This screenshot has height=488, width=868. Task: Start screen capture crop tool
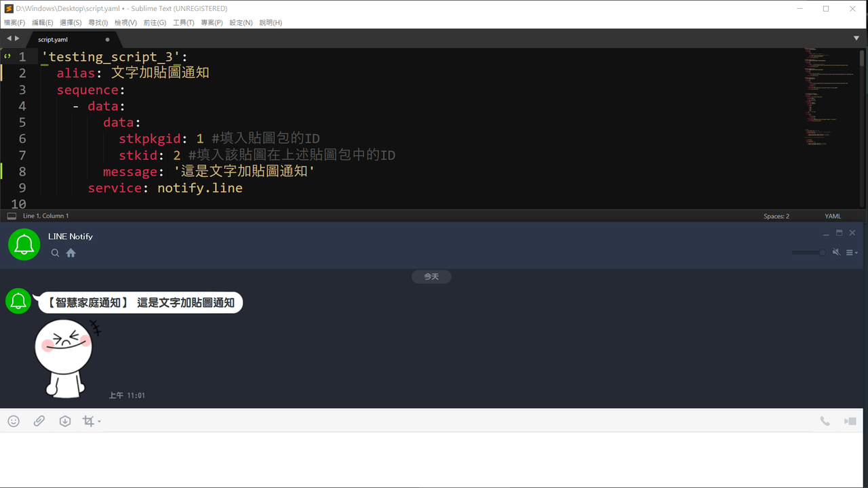pyautogui.click(x=88, y=421)
